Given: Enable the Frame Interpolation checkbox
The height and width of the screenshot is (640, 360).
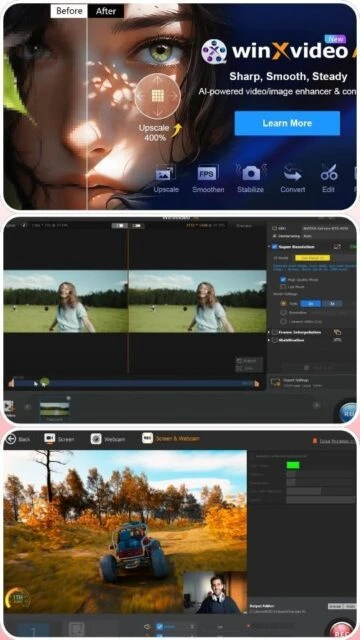Looking at the screenshot, I should 275,332.
